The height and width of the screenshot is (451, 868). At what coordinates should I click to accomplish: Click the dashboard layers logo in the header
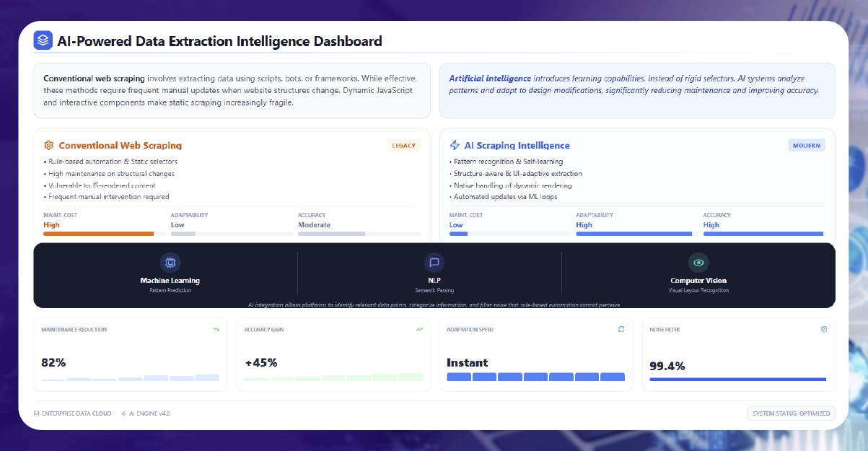tap(43, 40)
